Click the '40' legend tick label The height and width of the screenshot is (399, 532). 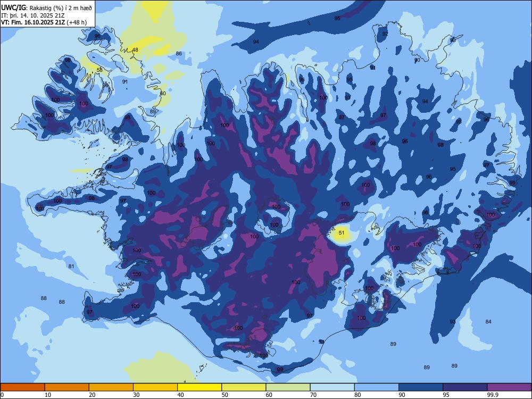(180, 395)
